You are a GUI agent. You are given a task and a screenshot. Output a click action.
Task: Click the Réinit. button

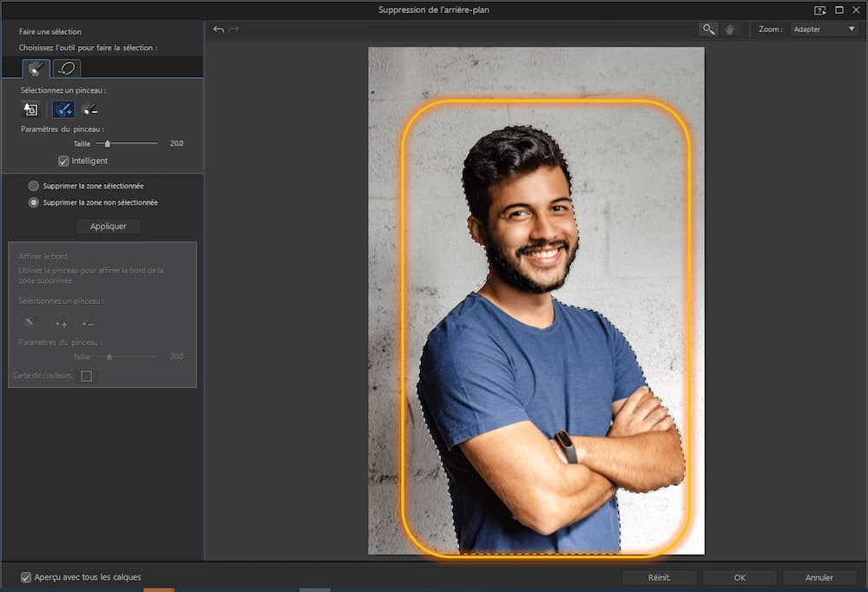(x=660, y=577)
